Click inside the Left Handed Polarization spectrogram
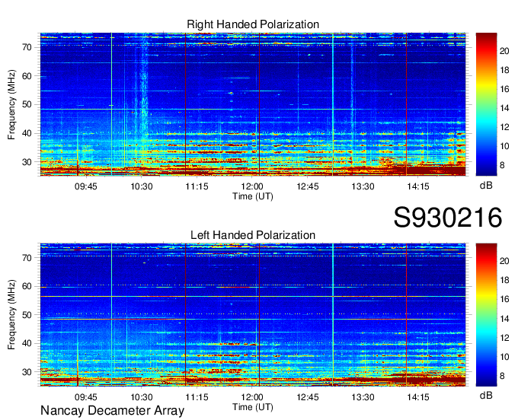 pyautogui.click(x=253, y=315)
